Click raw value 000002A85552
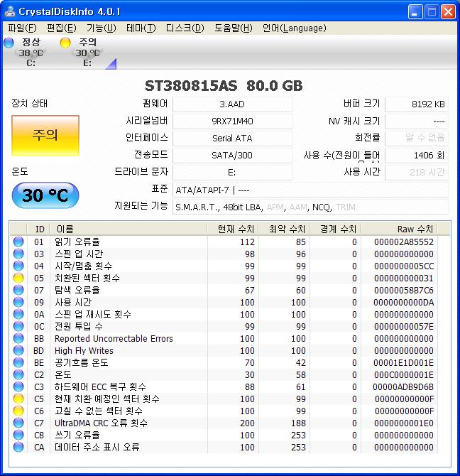Screen dimensions: 460x476 click(x=404, y=242)
